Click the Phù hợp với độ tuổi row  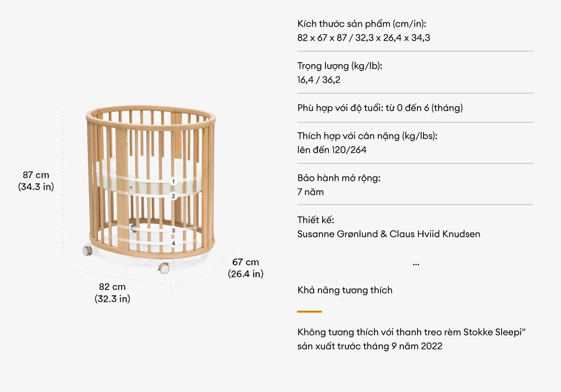415,108
